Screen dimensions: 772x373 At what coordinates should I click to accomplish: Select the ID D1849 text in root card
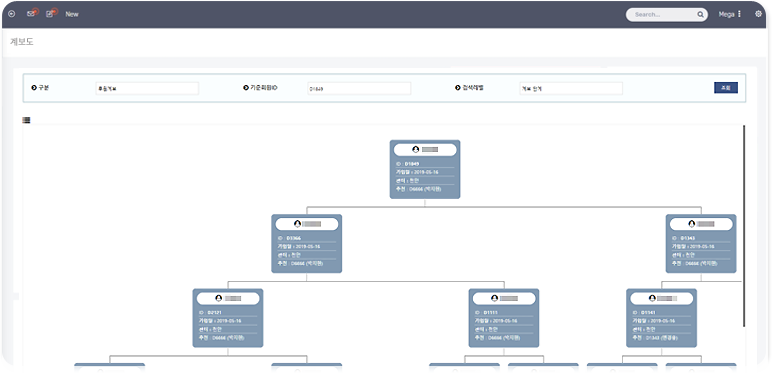click(x=408, y=163)
